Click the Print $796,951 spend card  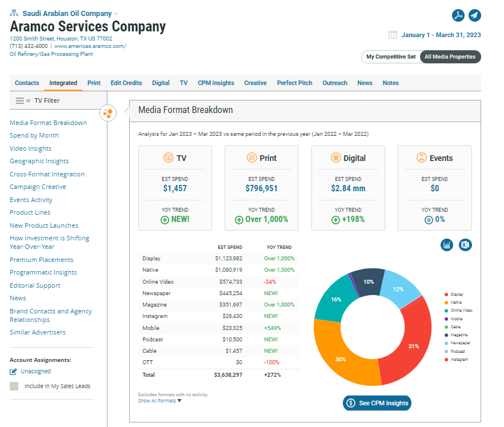(261, 188)
